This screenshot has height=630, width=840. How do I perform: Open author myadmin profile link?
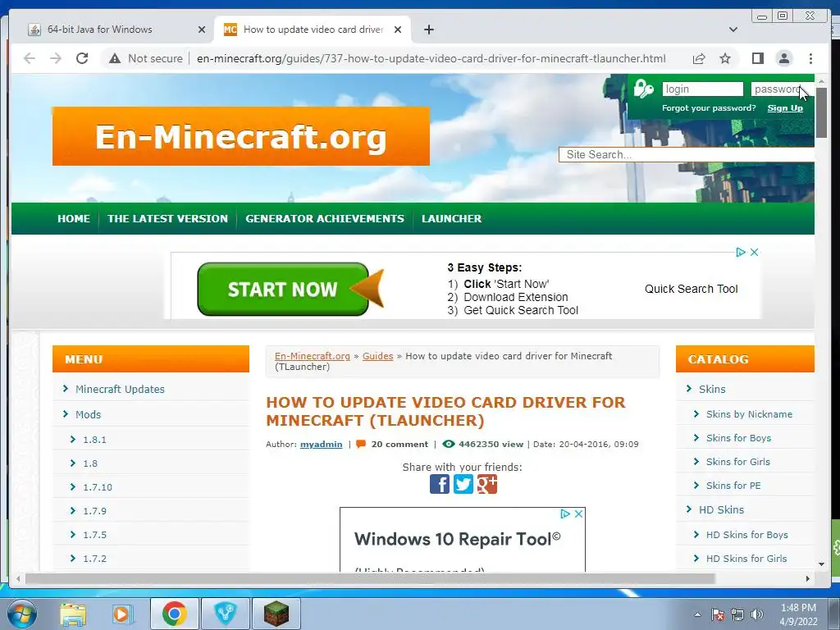click(321, 444)
